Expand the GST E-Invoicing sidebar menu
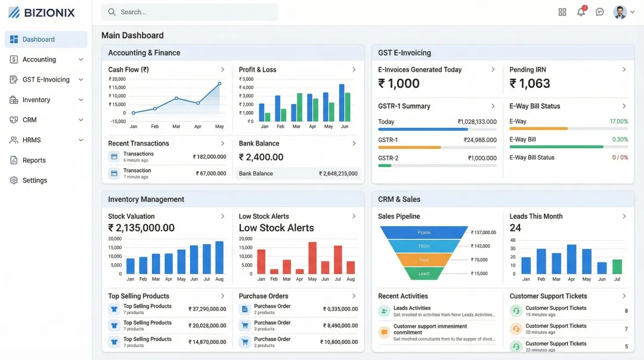The width and height of the screenshot is (644, 360). (x=81, y=80)
